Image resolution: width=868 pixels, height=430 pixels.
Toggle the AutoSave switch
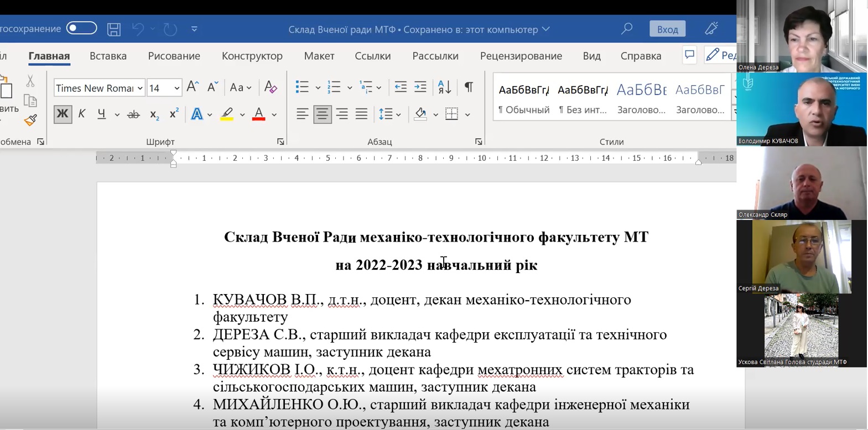tap(81, 28)
